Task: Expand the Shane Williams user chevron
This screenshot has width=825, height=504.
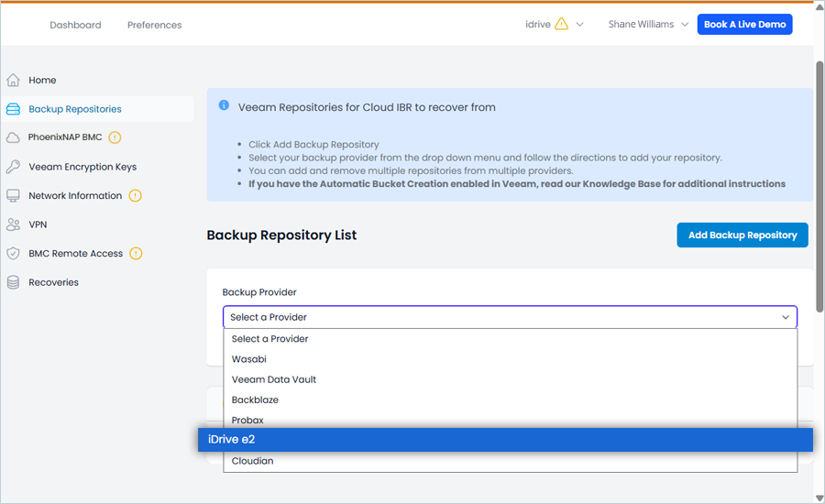Action: click(685, 24)
